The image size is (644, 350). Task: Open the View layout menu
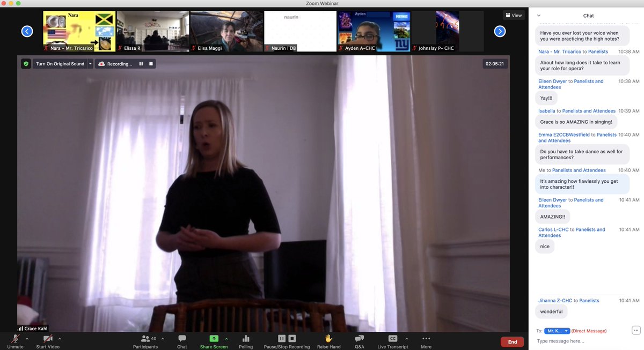point(514,16)
